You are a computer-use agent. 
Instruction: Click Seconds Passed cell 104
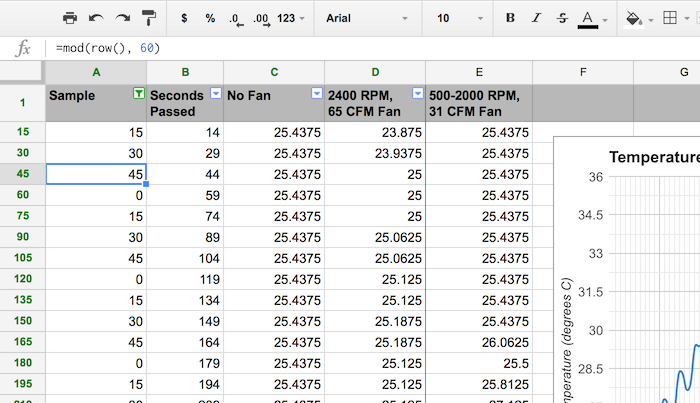click(x=185, y=258)
